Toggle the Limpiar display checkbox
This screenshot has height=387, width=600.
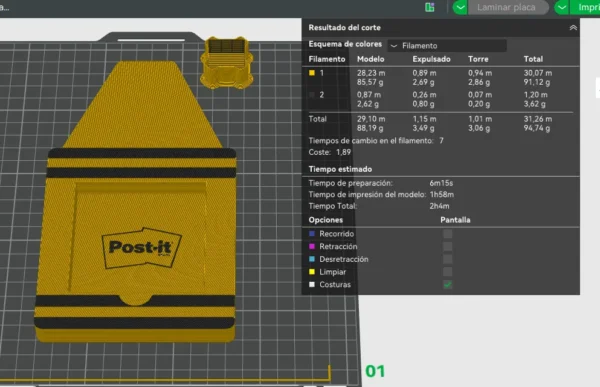tap(447, 272)
